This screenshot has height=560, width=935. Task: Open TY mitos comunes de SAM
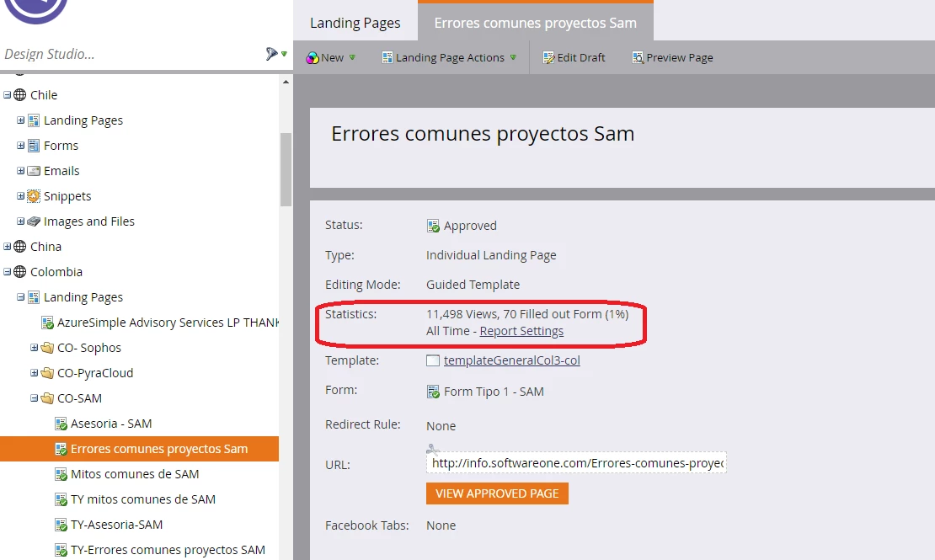tap(143, 499)
